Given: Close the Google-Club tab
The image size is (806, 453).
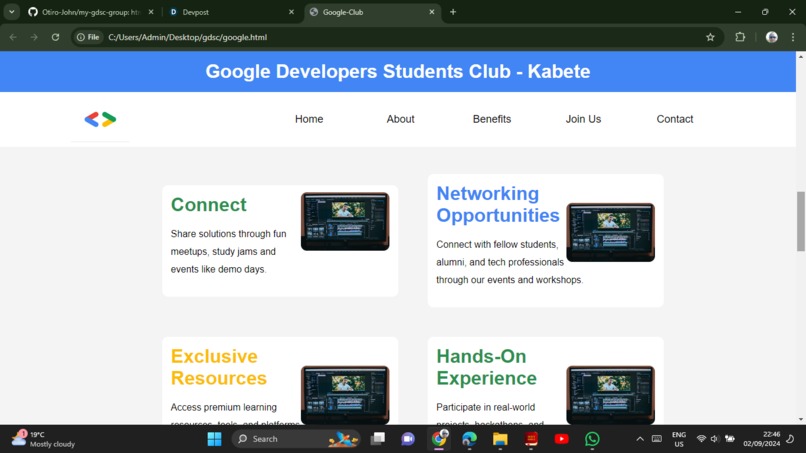Looking at the screenshot, I should tap(432, 12).
